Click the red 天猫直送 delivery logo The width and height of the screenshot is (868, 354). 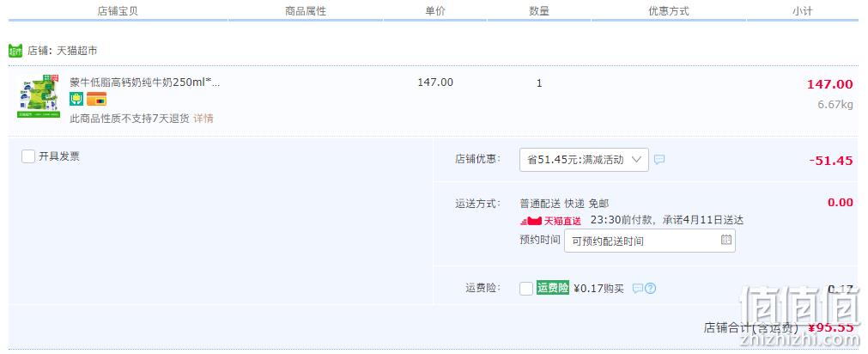(550, 221)
